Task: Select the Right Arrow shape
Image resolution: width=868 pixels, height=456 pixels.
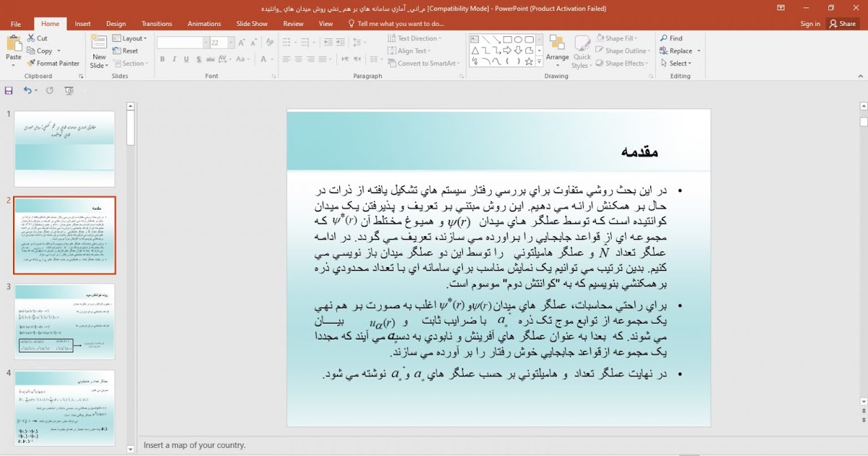Action: (508, 51)
